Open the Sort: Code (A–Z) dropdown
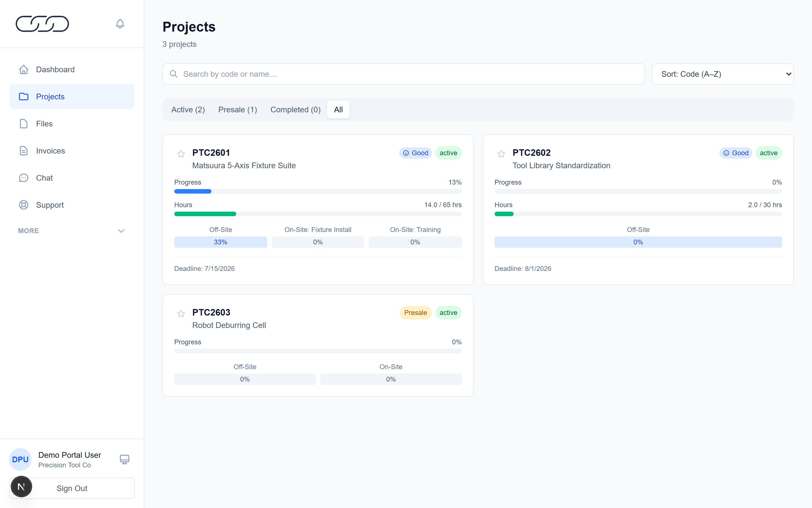The height and width of the screenshot is (508, 812). (x=723, y=74)
